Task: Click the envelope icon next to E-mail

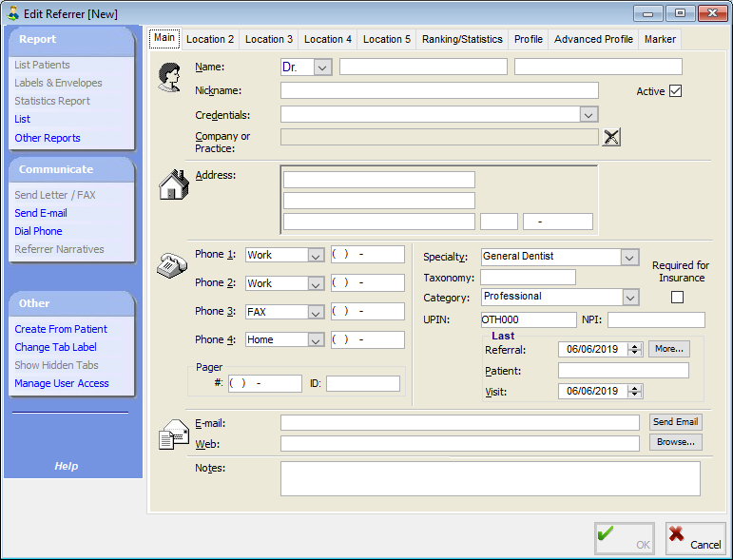Action: point(172,433)
